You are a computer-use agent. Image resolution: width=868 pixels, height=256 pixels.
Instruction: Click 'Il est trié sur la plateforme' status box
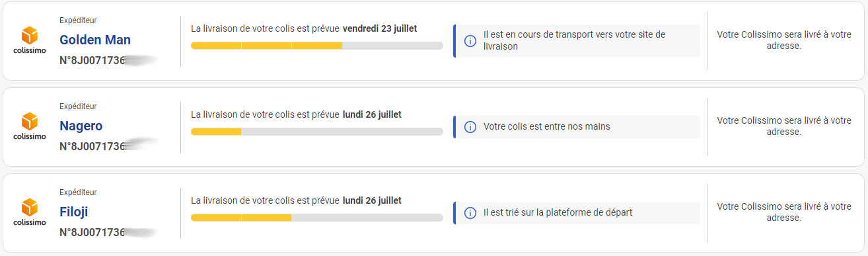(577, 213)
